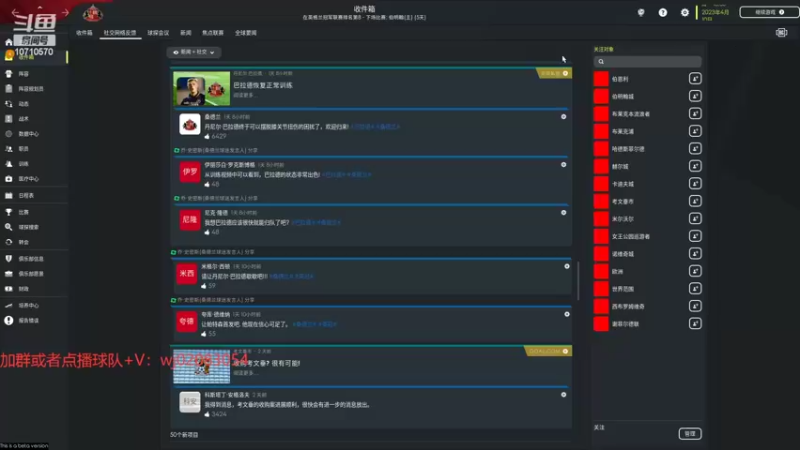The width and height of the screenshot is (800, 450).
Task: Open the settings gear icon
Action: pyautogui.click(x=685, y=12)
